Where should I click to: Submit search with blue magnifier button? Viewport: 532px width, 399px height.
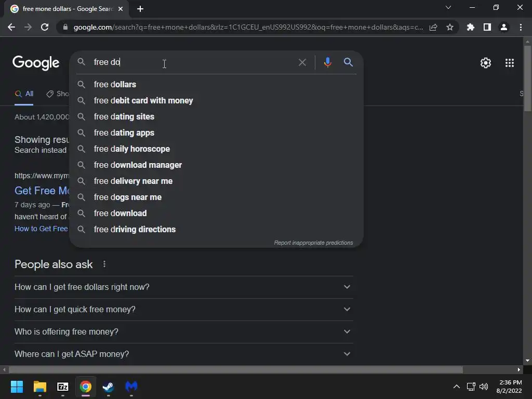click(x=348, y=62)
